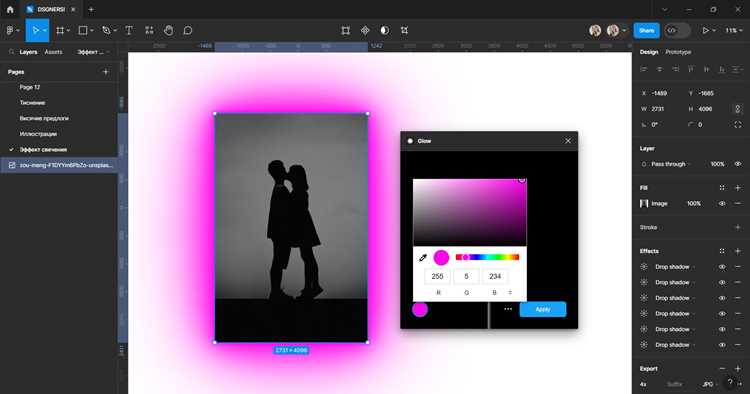The image size is (750, 394).
Task: Click the Align top icon
Action: tap(691, 69)
